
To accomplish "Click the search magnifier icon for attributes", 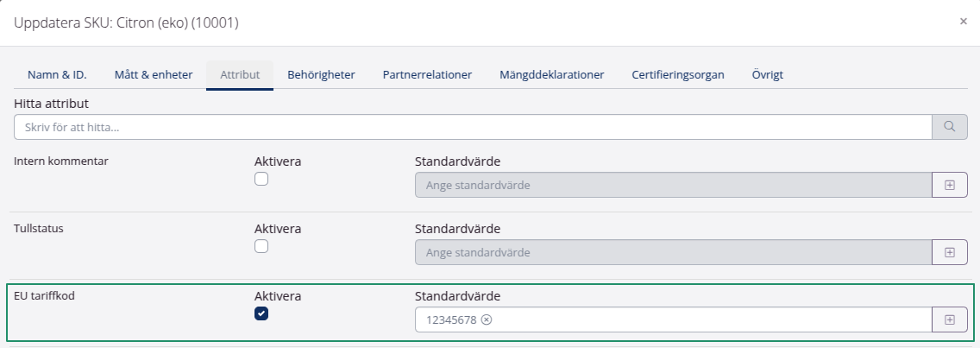I will point(950,127).
